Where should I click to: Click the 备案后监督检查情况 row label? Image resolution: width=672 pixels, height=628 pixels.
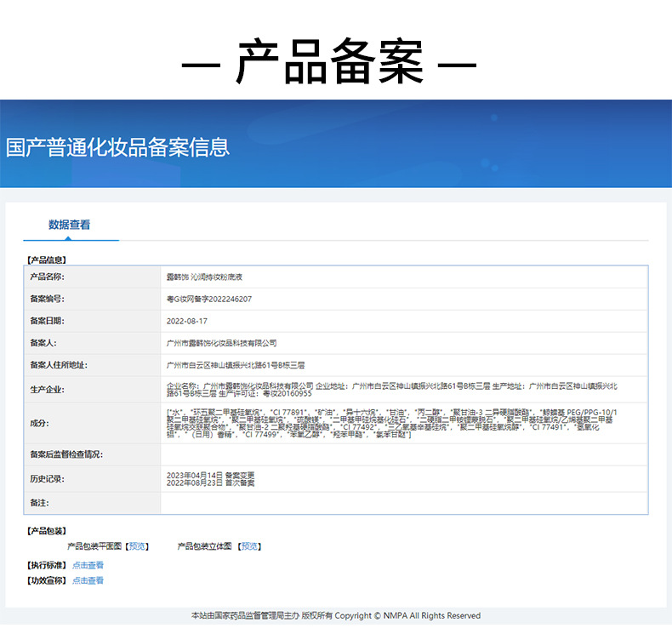click(x=66, y=454)
